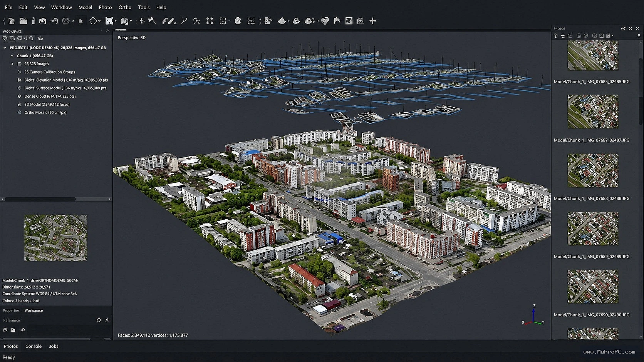Open the Help menu
Screen dimensions: 644x362
pos(161,7)
